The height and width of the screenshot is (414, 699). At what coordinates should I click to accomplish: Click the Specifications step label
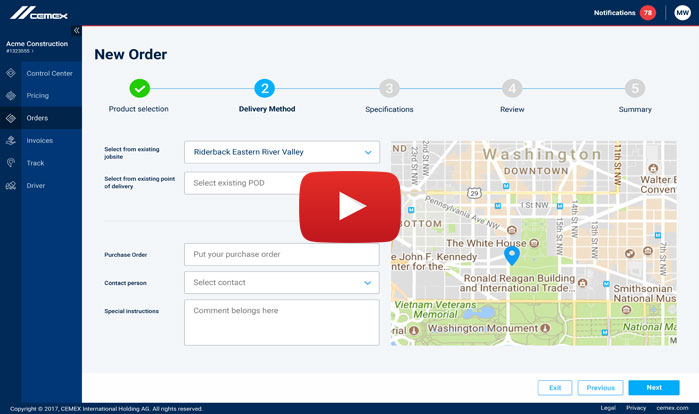click(x=389, y=109)
